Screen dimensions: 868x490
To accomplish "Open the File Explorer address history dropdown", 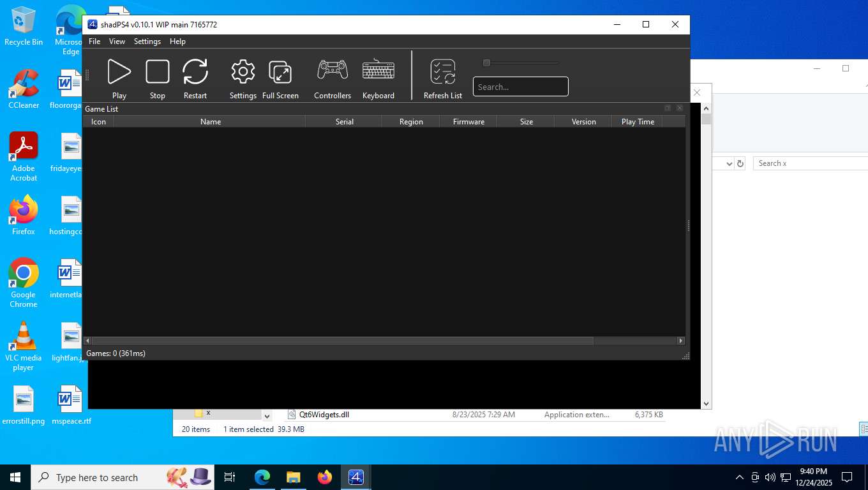I will 730,163.
